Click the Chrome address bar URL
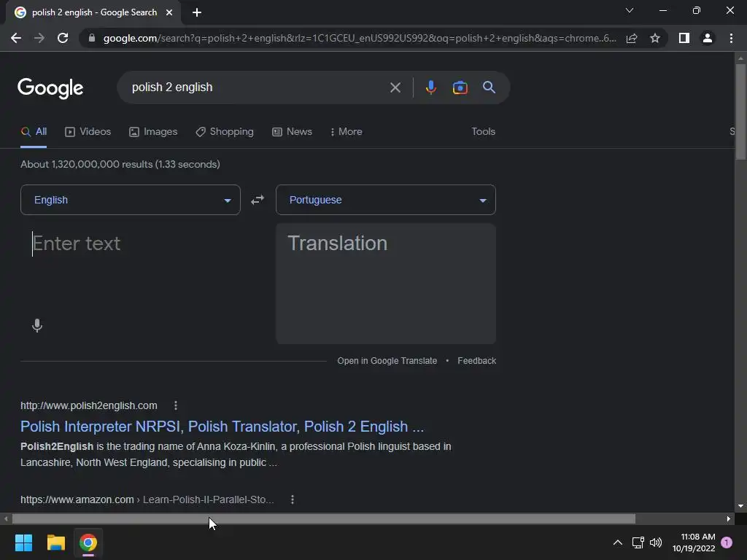 360,38
